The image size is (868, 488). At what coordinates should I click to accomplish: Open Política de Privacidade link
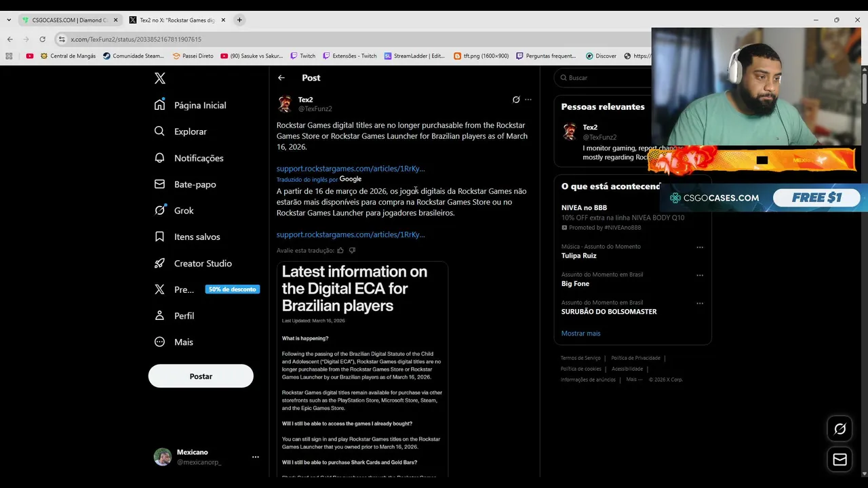click(x=635, y=358)
